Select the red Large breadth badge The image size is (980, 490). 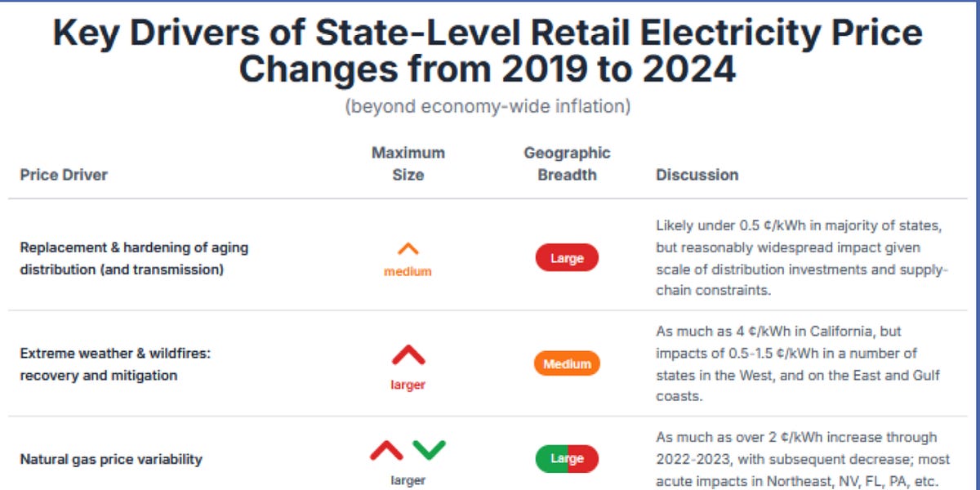567,258
